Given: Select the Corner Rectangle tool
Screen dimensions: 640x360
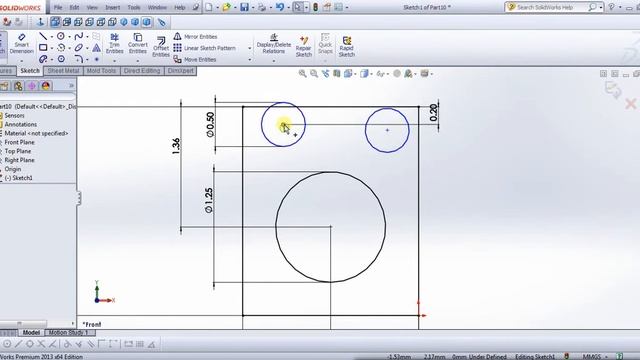Looking at the screenshot, I should pyautogui.click(x=43, y=48).
